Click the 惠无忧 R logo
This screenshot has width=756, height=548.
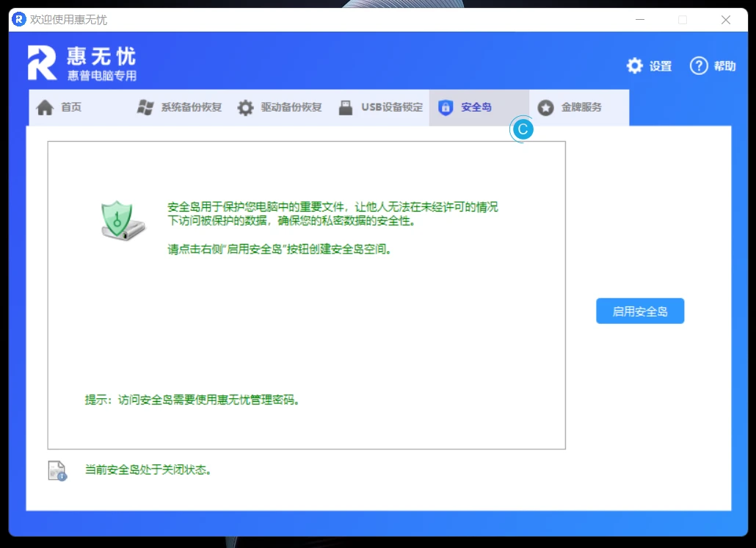click(42, 62)
